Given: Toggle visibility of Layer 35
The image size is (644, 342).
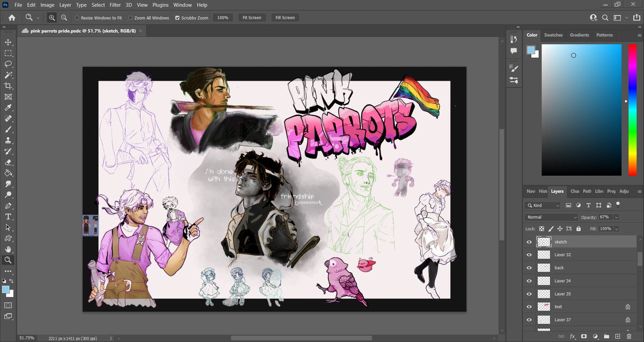Looking at the screenshot, I should pos(529,293).
